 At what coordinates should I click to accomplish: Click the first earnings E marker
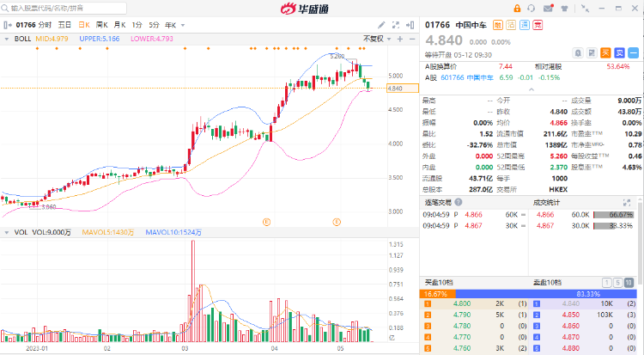coord(266,222)
